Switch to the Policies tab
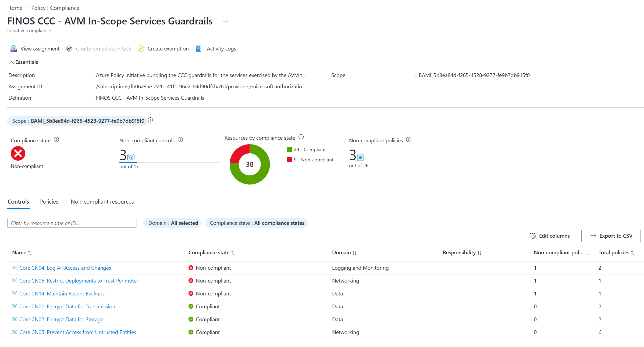This screenshot has height=347, width=644. click(x=49, y=202)
